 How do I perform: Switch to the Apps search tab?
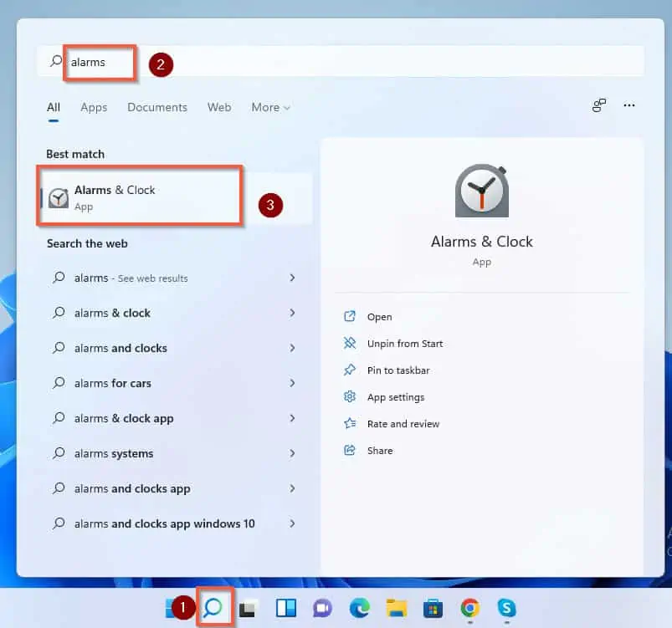94,107
